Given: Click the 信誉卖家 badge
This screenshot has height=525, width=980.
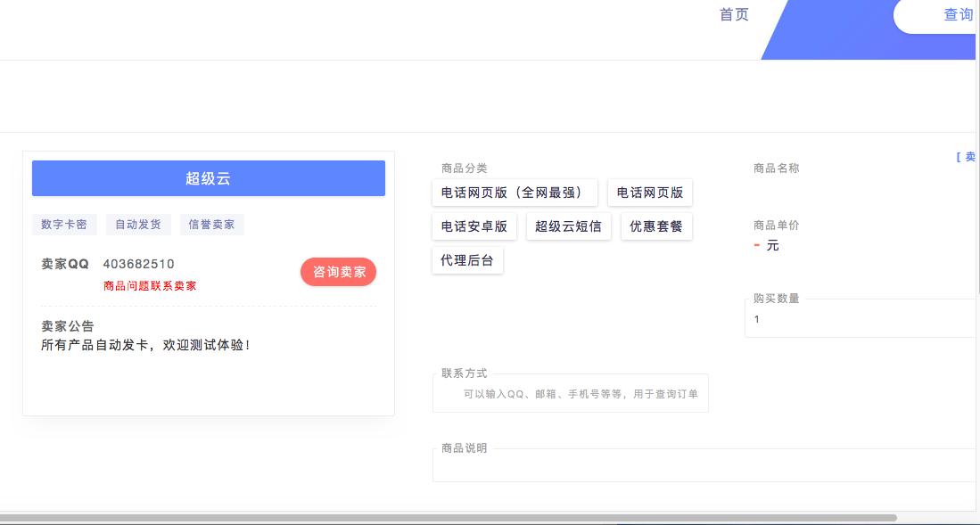Looking at the screenshot, I should click(x=211, y=225).
